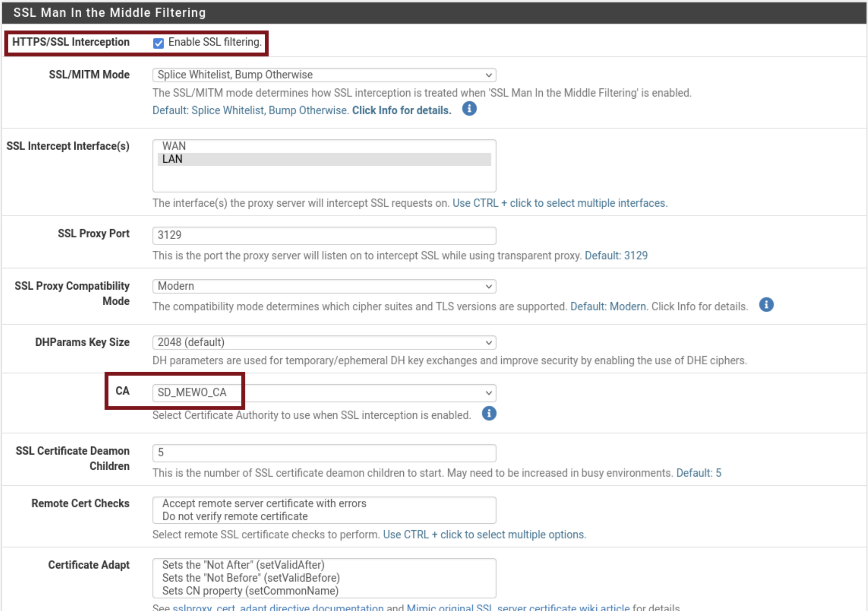This screenshot has width=868, height=611.
Task: Open the CA certificate authority dropdown
Action: pos(324,393)
